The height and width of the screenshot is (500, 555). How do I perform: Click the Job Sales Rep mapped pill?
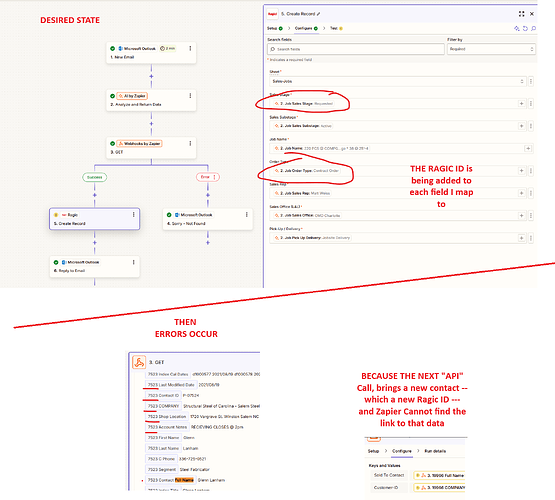303,193
